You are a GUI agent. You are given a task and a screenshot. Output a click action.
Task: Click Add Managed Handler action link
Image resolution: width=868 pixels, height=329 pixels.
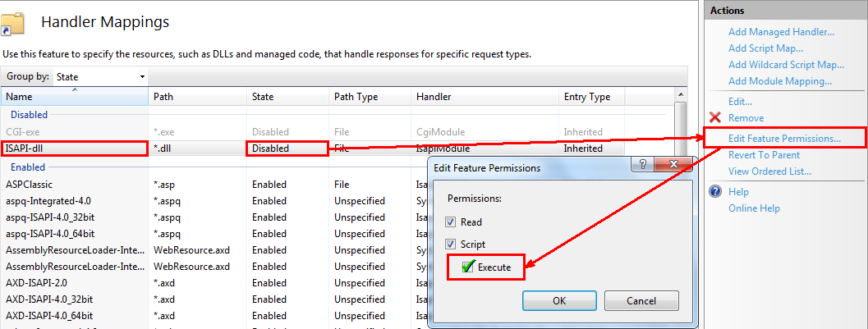click(781, 32)
